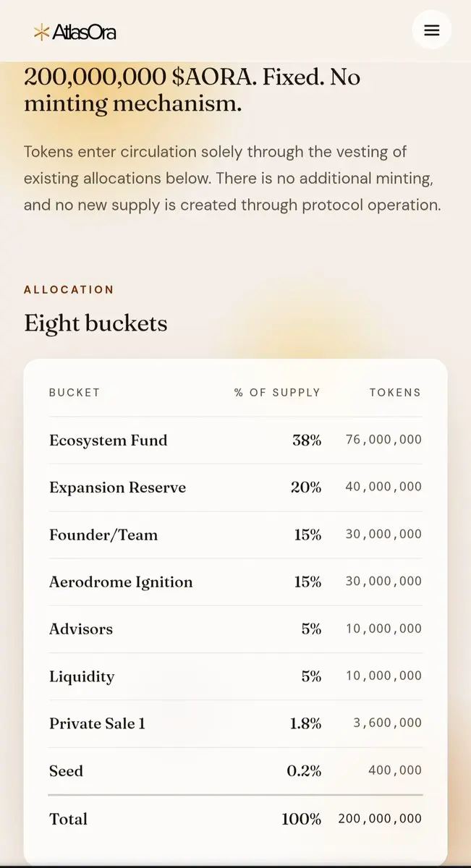The height and width of the screenshot is (868, 471).
Task: Click Aerodrome Ignition bucket name
Action: point(121,582)
